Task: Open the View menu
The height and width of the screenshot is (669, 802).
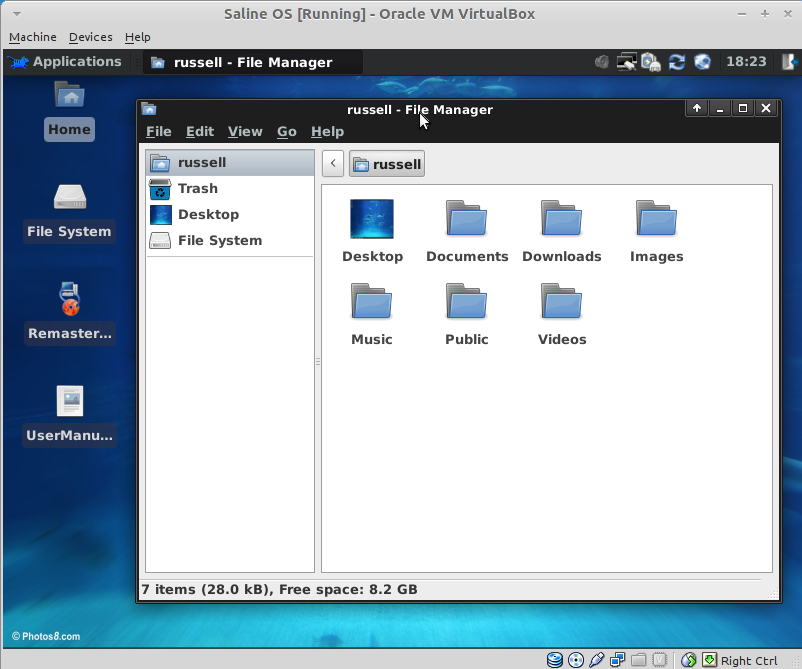Action: coord(244,131)
